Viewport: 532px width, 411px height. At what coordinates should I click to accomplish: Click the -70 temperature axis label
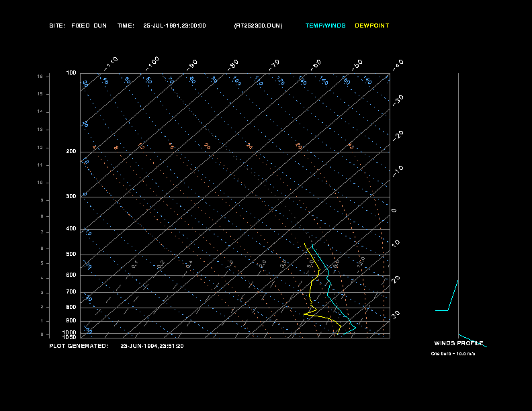275,65
